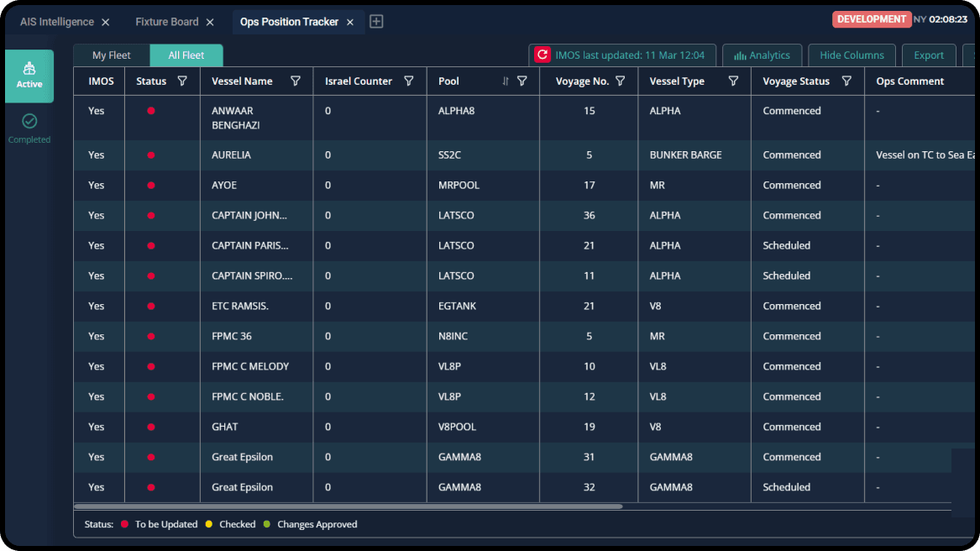Viewport: 980px width, 551px height.
Task: Click voyage number 32 for Great Epsilon
Action: click(589, 487)
